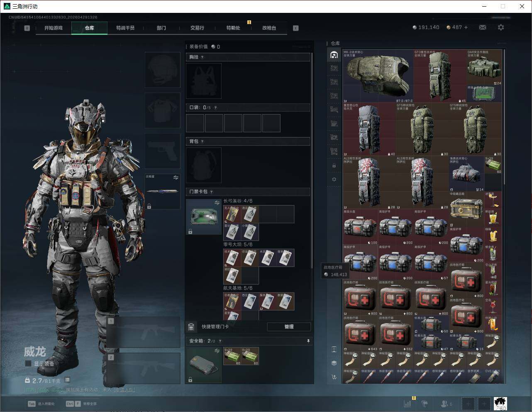
Task: Select the GTO重型战术包 backpack
Action: pyautogui.click(x=440, y=76)
